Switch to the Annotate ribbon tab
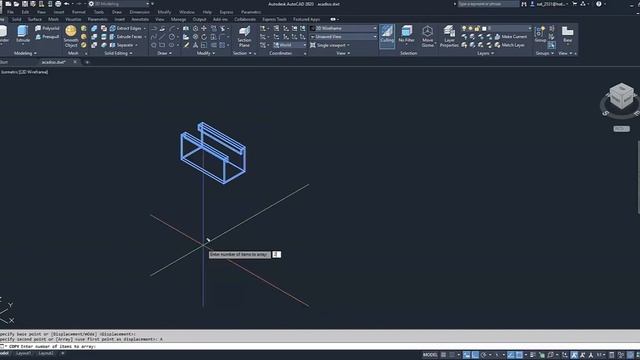This screenshot has height=360, width=640. tap(140, 19)
